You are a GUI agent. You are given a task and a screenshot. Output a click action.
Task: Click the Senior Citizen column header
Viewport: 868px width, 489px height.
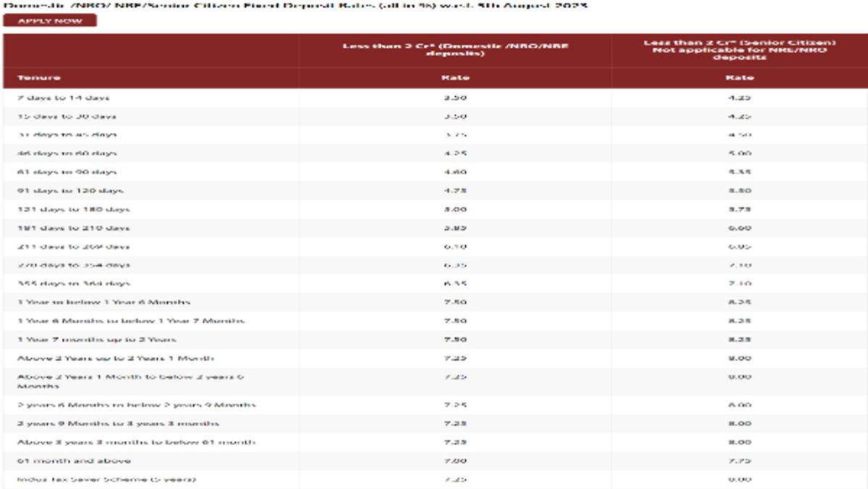click(740, 50)
